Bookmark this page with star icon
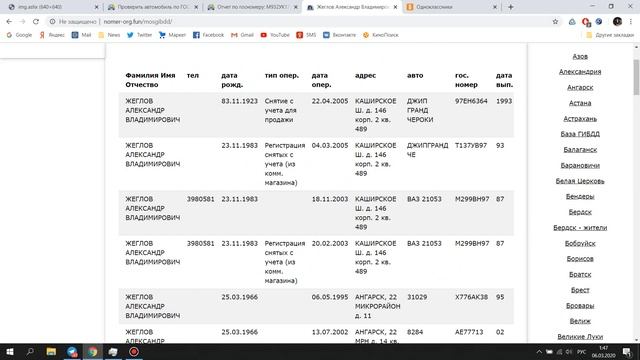 [555, 22]
